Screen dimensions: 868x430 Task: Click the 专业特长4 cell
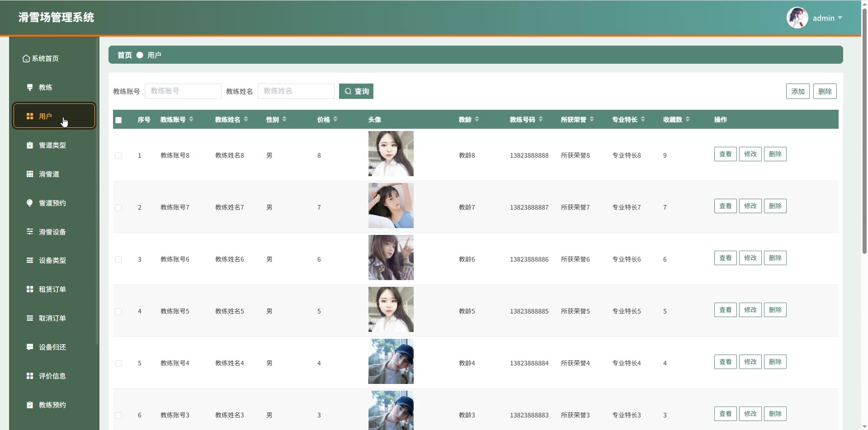coord(627,363)
